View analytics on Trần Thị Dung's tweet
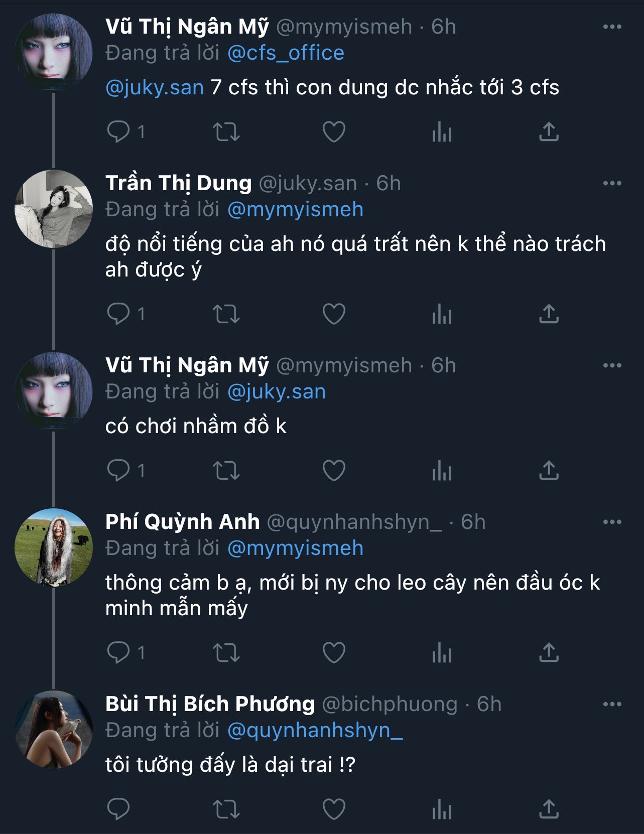This screenshot has height=834, width=644. point(442,315)
